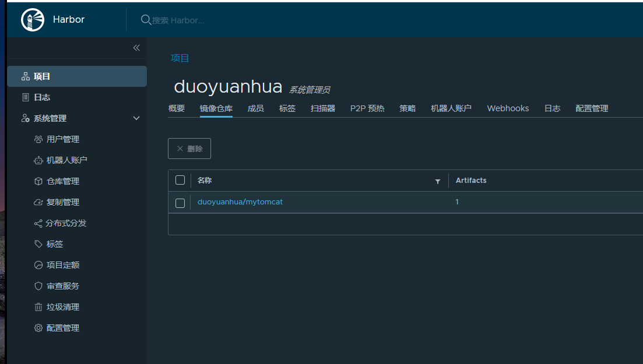Click the sidebar 标签 tag icon

point(38,244)
